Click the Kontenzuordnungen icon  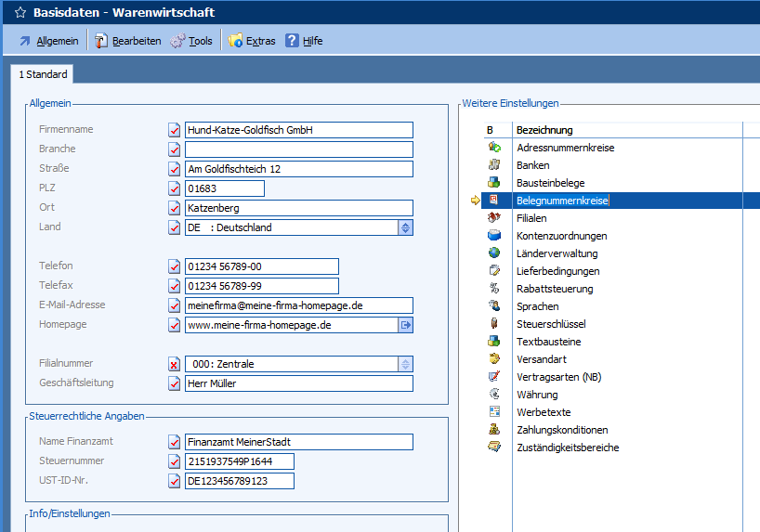click(494, 236)
